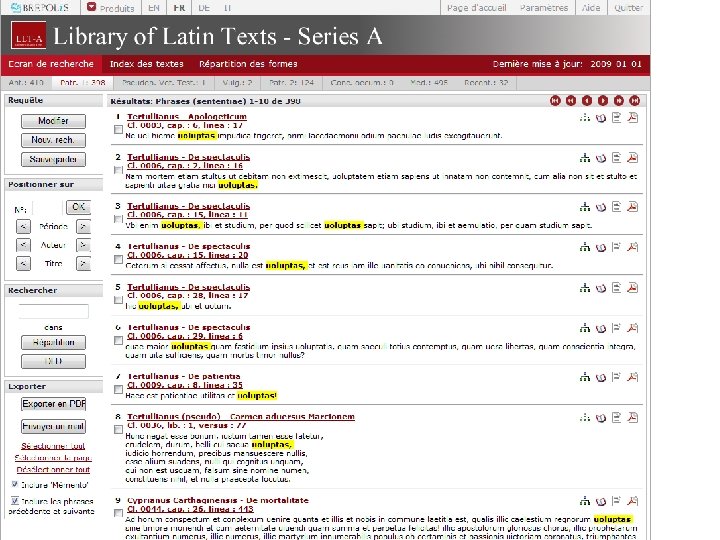Click Exporter en PDF button
This screenshot has height=540, width=720.
coord(53,404)
